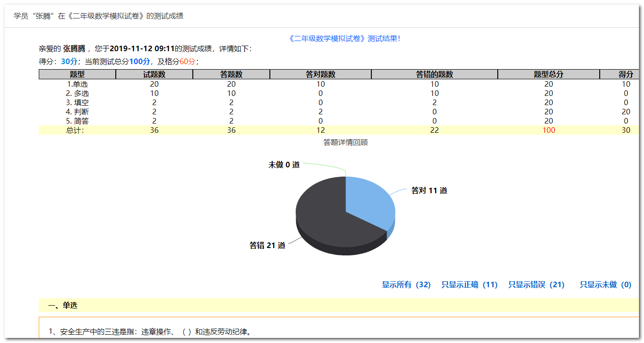Click the 答题详情回顾 heading
644x343 pixels.
(x=346, y=142)
